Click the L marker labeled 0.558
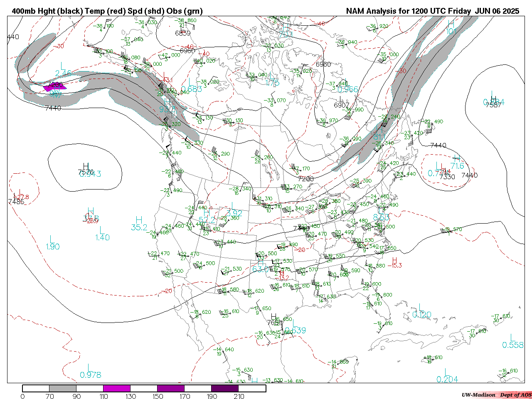This screenshot has width=532, height=399. coord(512,338)
